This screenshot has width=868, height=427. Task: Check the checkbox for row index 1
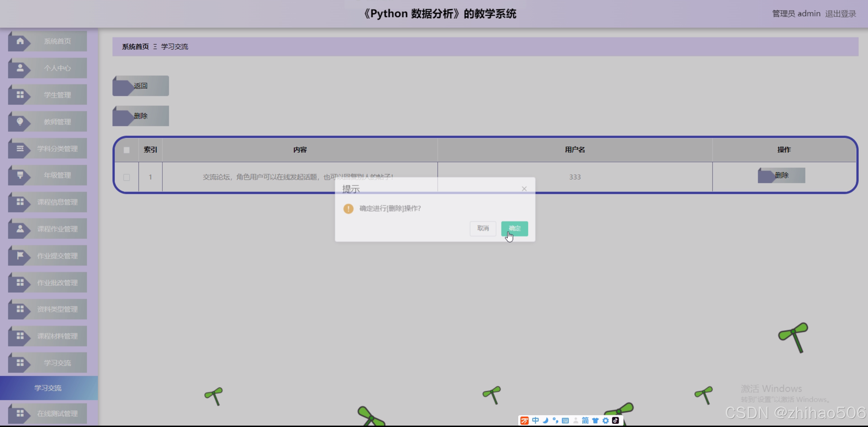pyautogui.click(x=126, y=177)
